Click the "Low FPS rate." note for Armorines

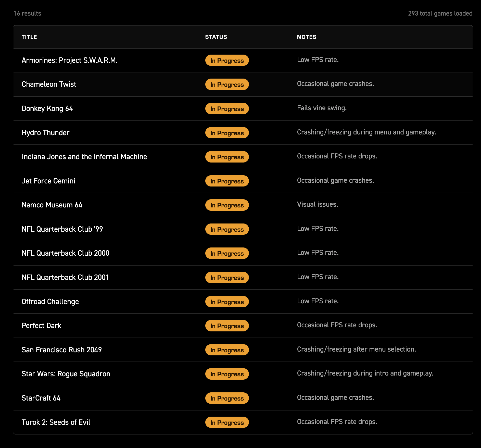(x=318, y=60)
